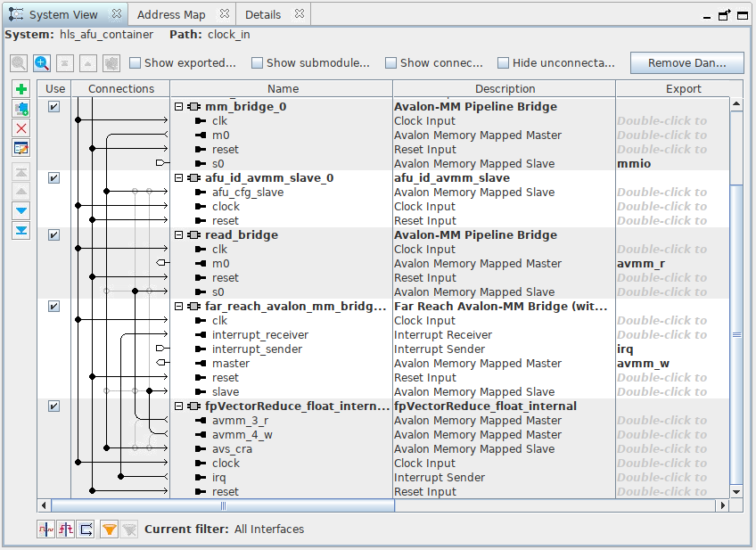The height and width of the screenshot is (550, 756).
Task: Click the move down blue arrow icon
Action: [x=21, y=210]
